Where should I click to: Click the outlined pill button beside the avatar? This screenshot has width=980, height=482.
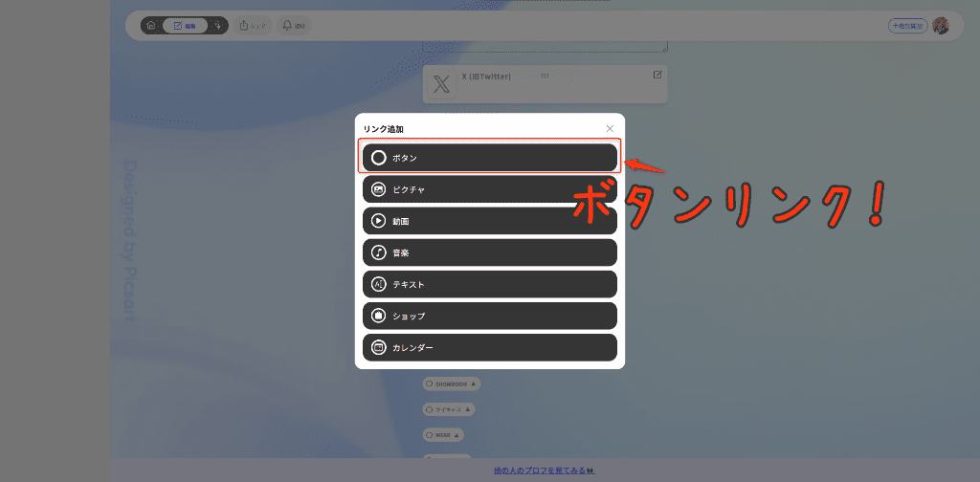[x=907, y=26]
